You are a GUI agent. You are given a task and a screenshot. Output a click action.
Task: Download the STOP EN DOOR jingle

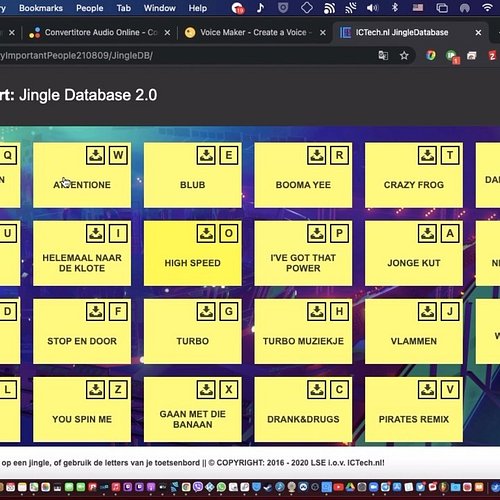(x=95, y=311)
